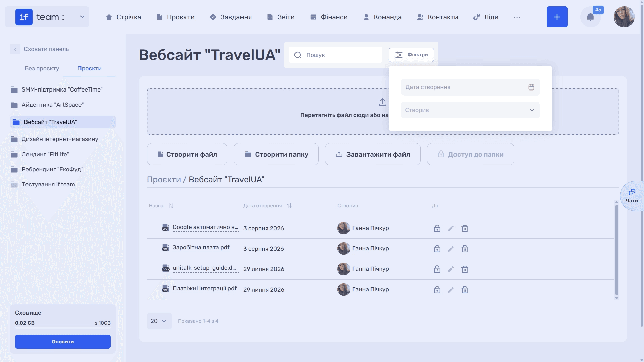The image size is (644, 362).
Task: Open the user profile avatar
Action: click(624, 17)
